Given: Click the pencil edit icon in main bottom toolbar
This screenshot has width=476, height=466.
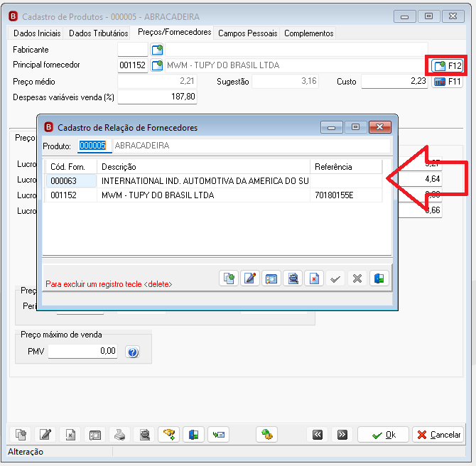Looking at the screenshot, I should [x=45, y=435].
